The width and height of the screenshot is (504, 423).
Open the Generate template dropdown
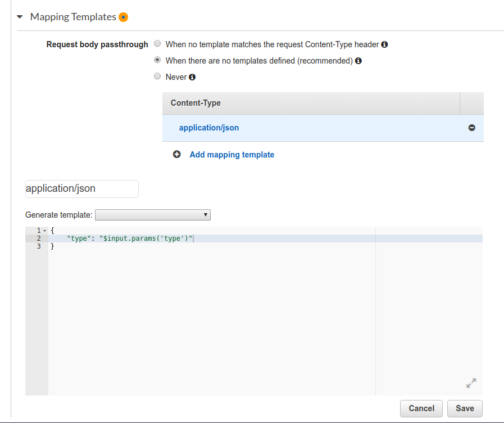click(153, 215)
